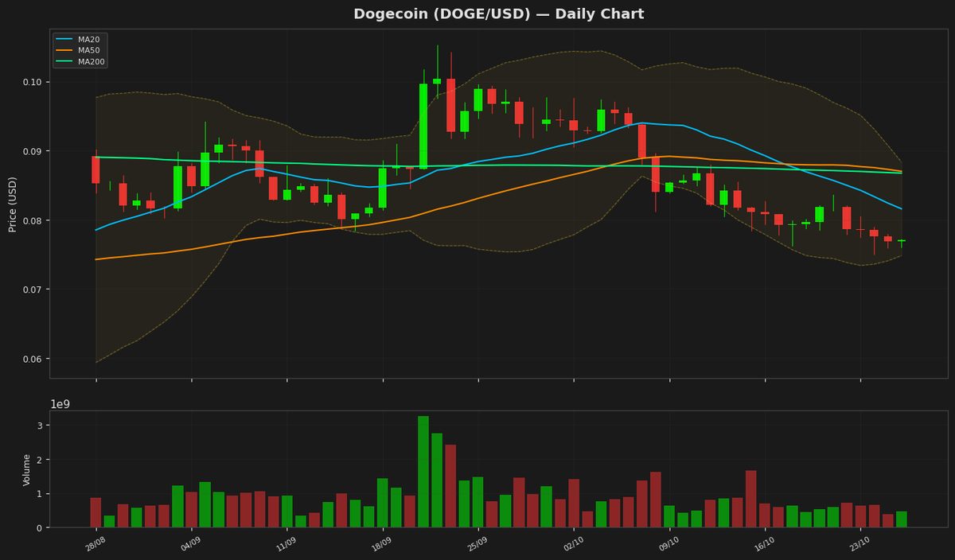Click the 0.06 price axis tick
Viewport: 955px width, 560px height.
pyautogui.click(x=33, y=359)
